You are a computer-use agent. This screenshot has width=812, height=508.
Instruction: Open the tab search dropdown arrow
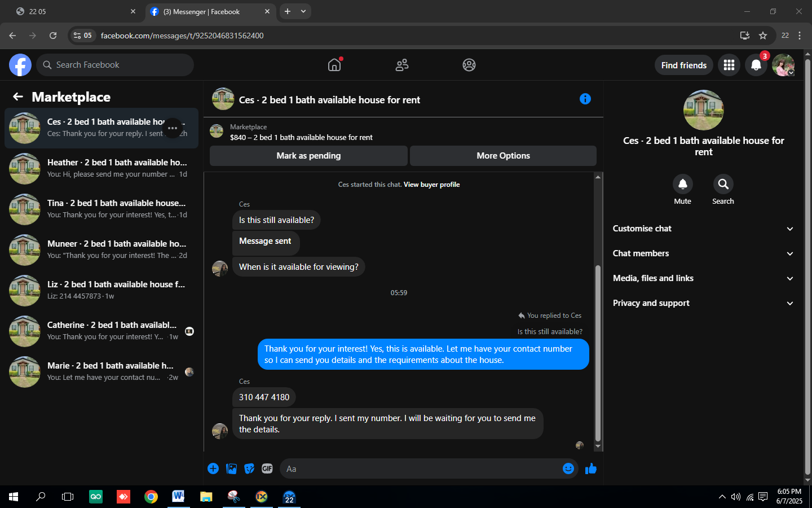click(x=303, y=11)
